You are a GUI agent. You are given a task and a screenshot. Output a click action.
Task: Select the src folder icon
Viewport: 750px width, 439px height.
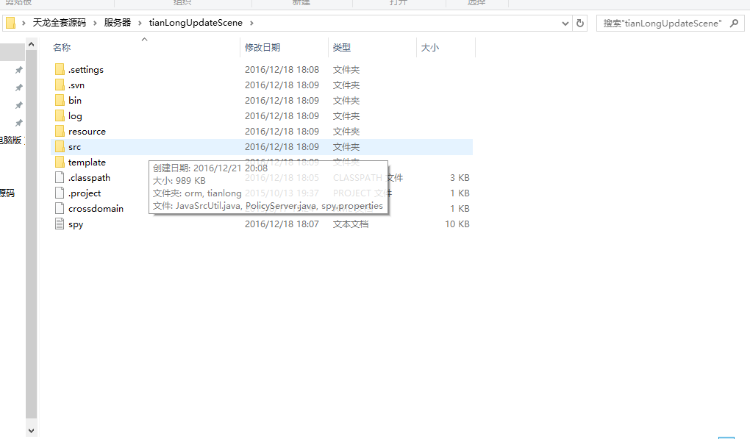pos(59,147)
